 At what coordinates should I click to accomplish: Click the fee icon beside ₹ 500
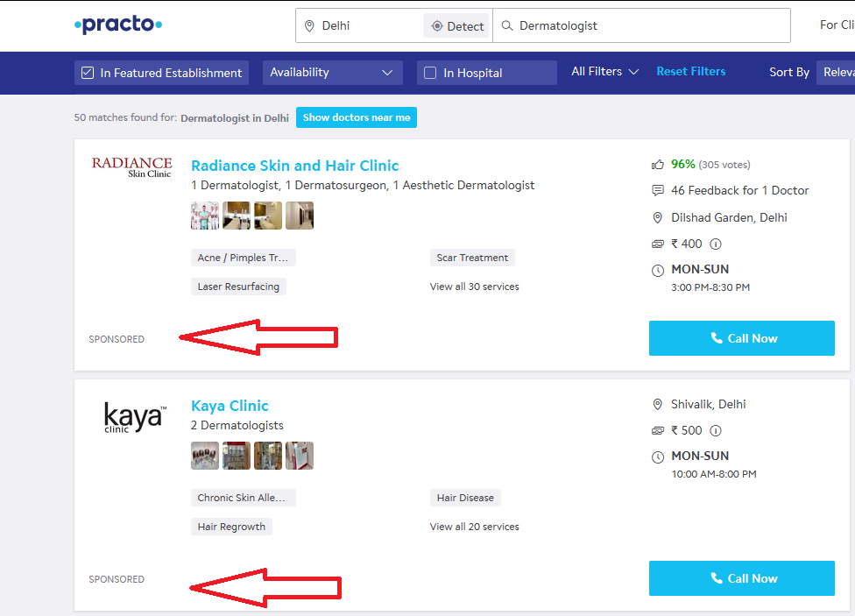658,430
